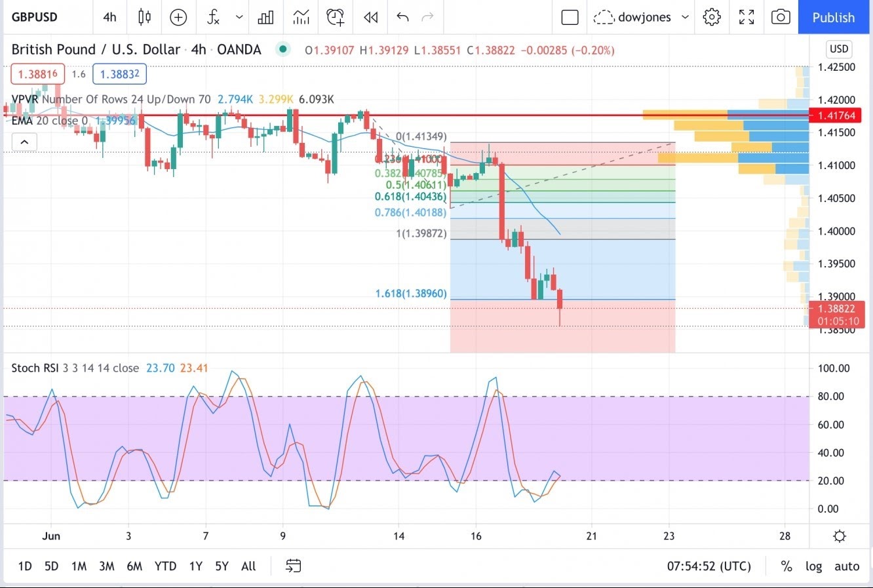Expand the indicators favorites dropdown arrow
Screen dimensions: 873x588
click(x=239, y=18)
